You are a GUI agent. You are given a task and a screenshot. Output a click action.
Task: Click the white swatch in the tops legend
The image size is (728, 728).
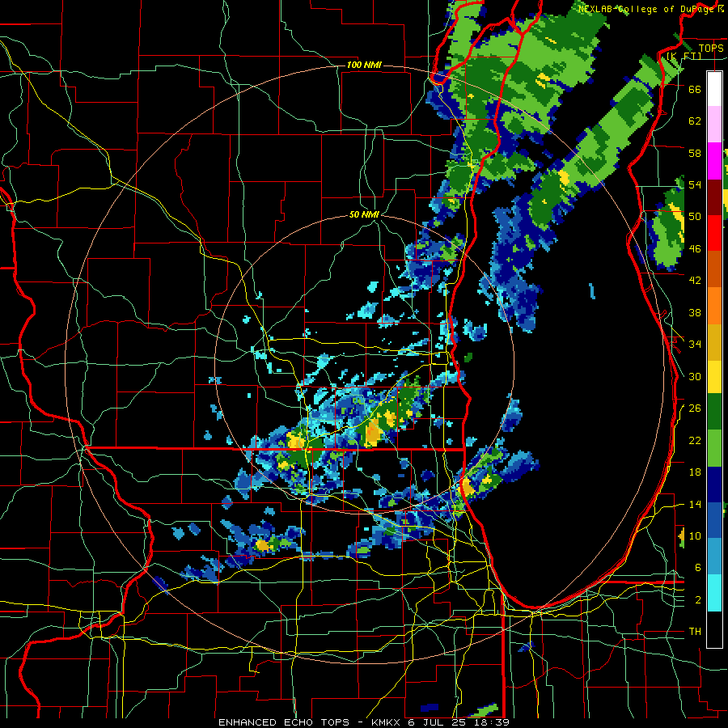[x=714, y=89]
